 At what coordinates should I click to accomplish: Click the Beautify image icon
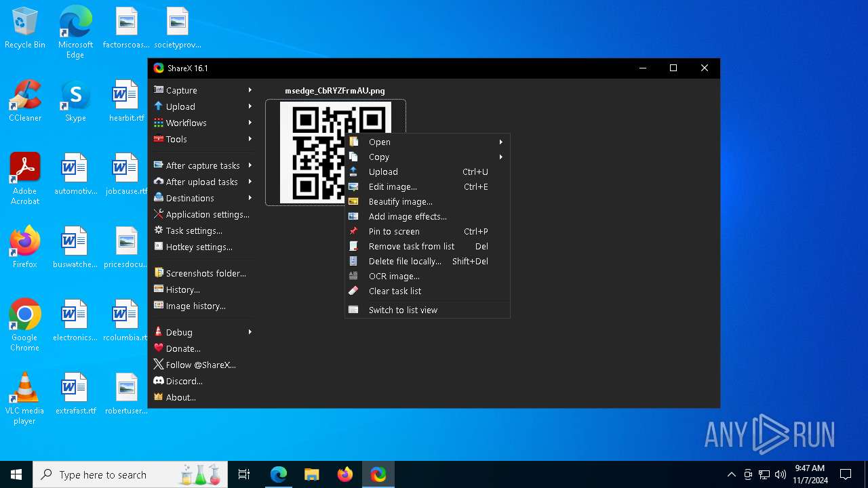pyautogui.click(x=353, y=201)
